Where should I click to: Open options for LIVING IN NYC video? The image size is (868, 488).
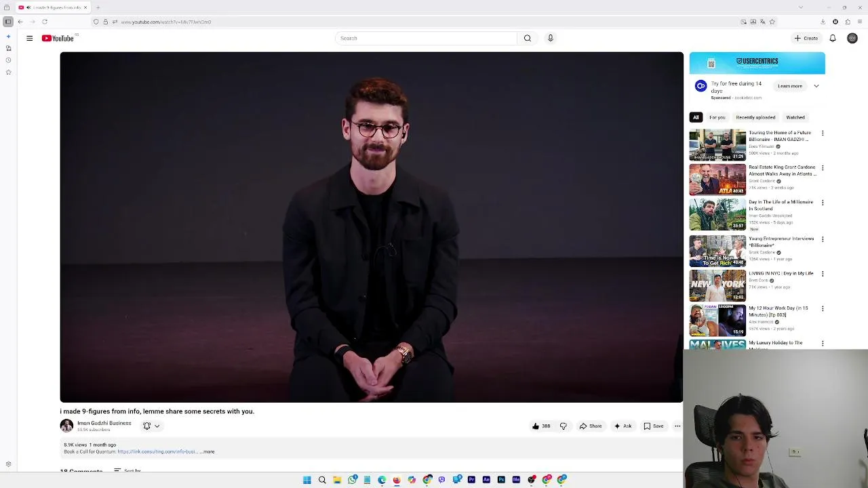click(x=823, y=274)
